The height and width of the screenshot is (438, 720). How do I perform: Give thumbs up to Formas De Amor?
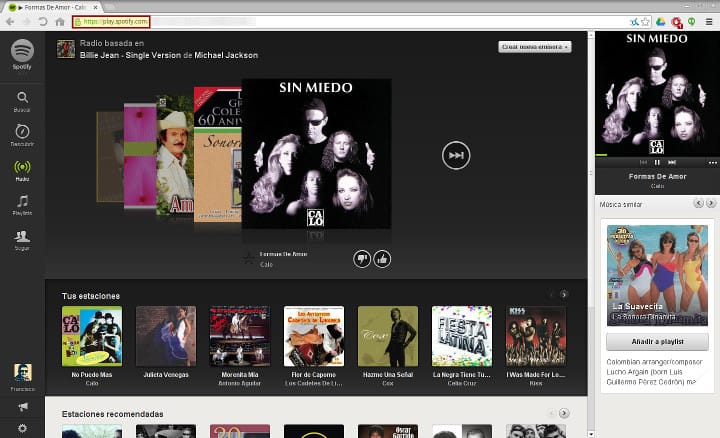(x=382, y=259)
